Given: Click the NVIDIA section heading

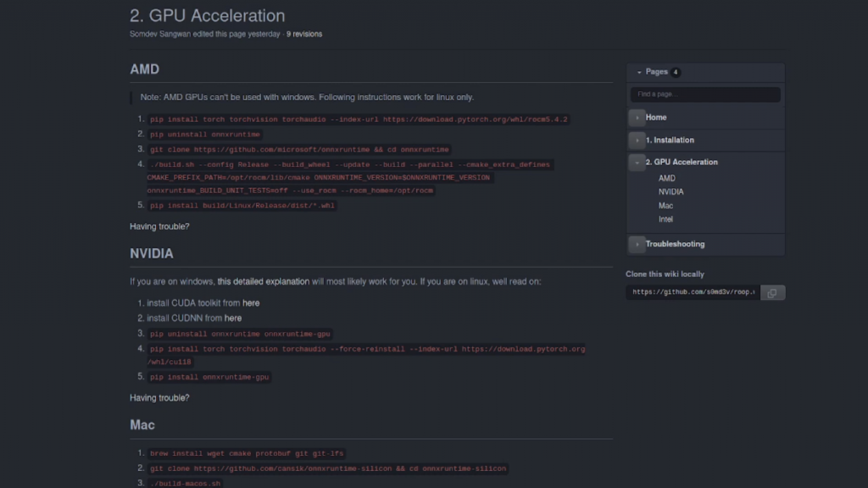Looking at the screenshot, I should coord(152,253).
